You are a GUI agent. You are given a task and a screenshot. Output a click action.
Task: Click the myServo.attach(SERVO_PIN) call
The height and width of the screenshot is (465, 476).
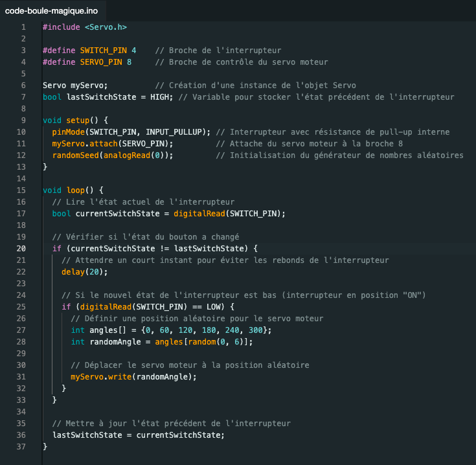[113, 144]
